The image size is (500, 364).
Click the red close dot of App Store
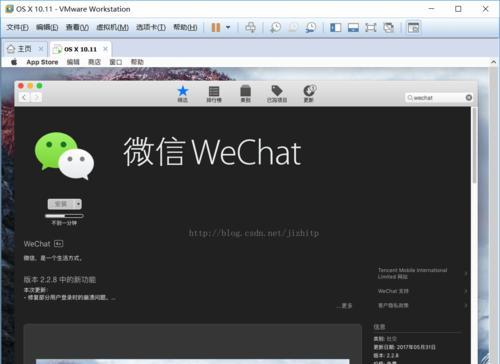(x=21, y=86)
